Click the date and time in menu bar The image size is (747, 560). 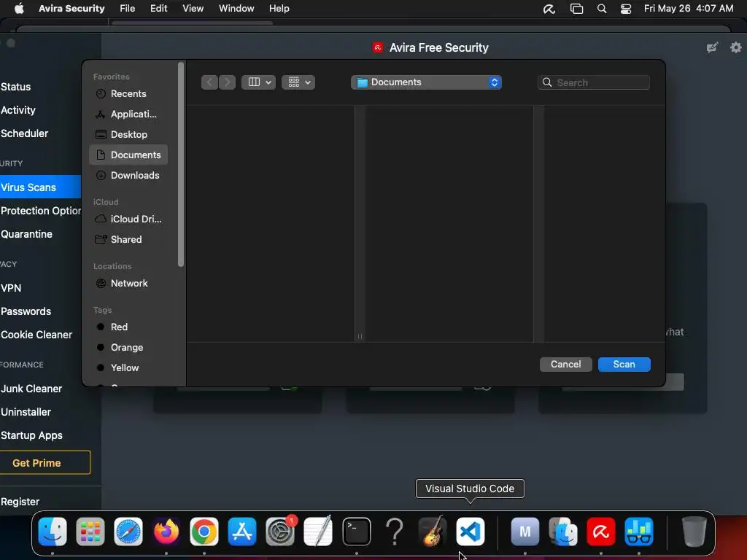pyautogui.click(x=689, y=9)
